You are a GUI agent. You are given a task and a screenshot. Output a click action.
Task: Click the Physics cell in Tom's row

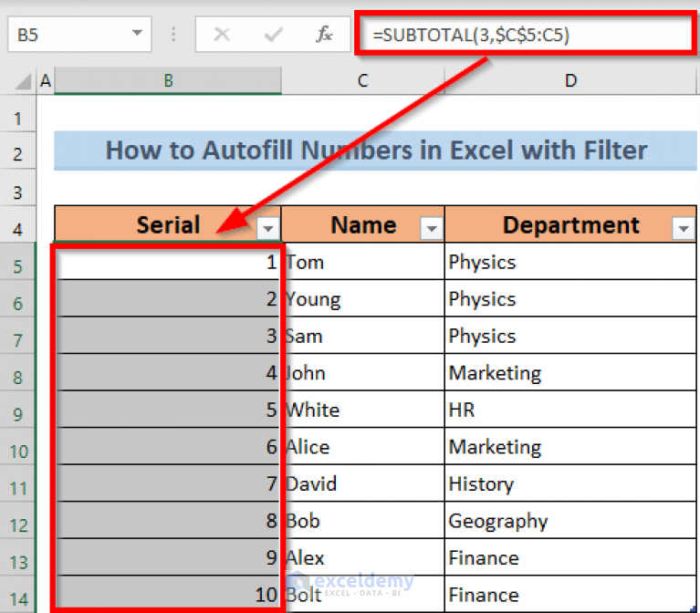[570, 262]
